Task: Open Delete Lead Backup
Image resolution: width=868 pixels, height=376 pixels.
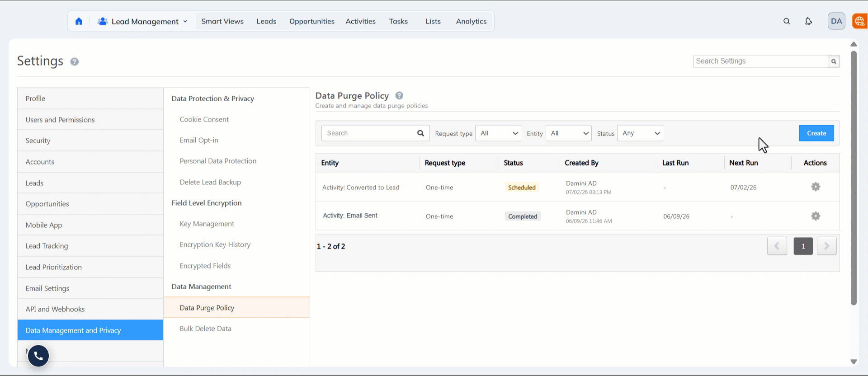Action: (x=210, y=182)
